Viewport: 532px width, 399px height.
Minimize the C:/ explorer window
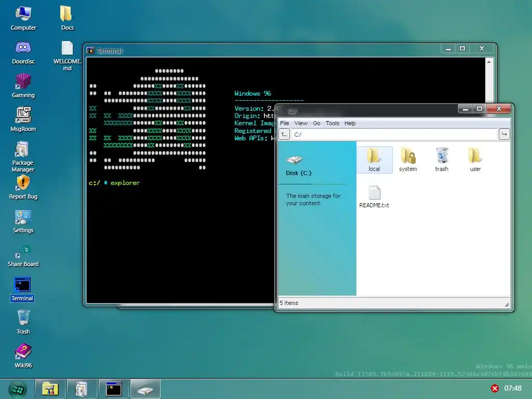(x=465, y=109)
